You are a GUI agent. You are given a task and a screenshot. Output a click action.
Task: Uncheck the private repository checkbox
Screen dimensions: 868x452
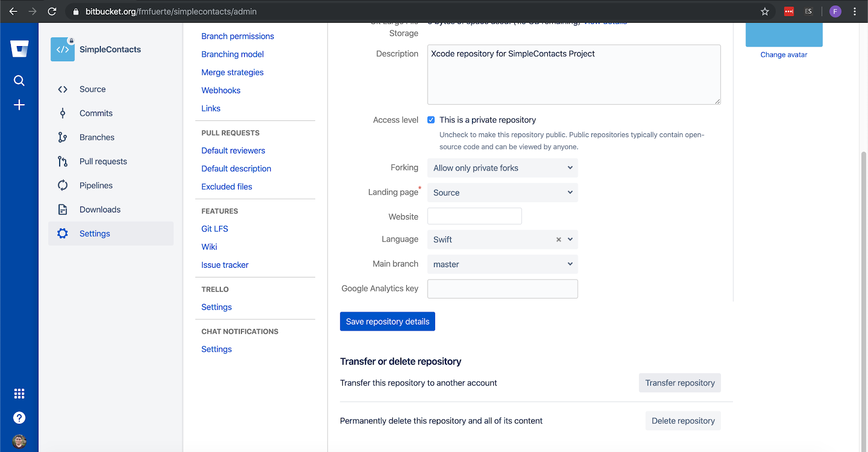431,120
